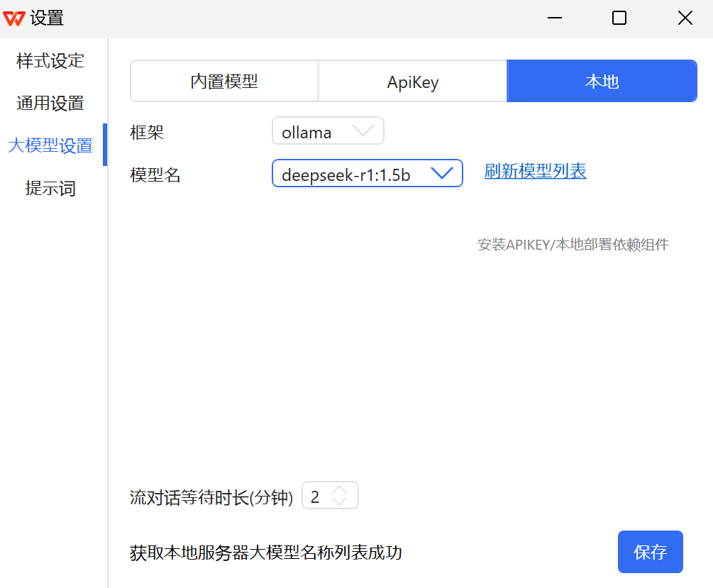Click the WPS logo icon in the title bar
The image size is (713, 588).
(14, 18)
